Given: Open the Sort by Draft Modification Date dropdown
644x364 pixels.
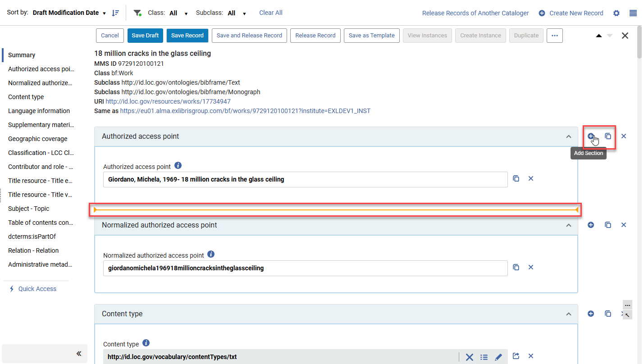Looking at the screenshot, I should point(69,13).
